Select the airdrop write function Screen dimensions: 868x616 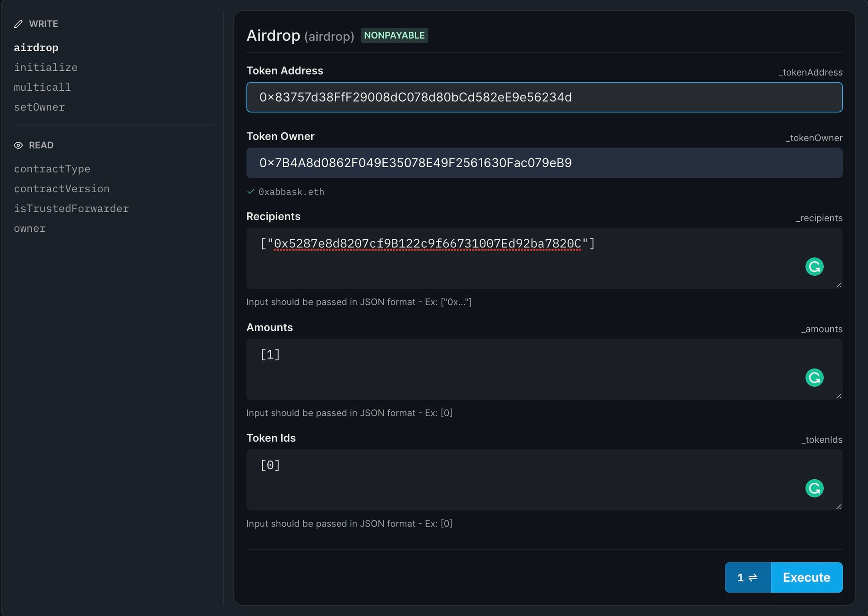point(36,47)
